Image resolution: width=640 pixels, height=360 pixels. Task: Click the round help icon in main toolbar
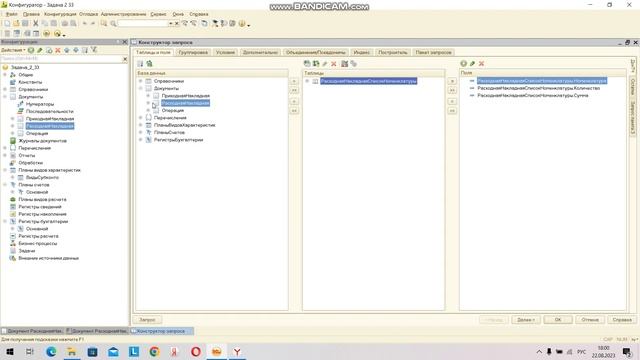pyautogui.click(x=242, y=24)
